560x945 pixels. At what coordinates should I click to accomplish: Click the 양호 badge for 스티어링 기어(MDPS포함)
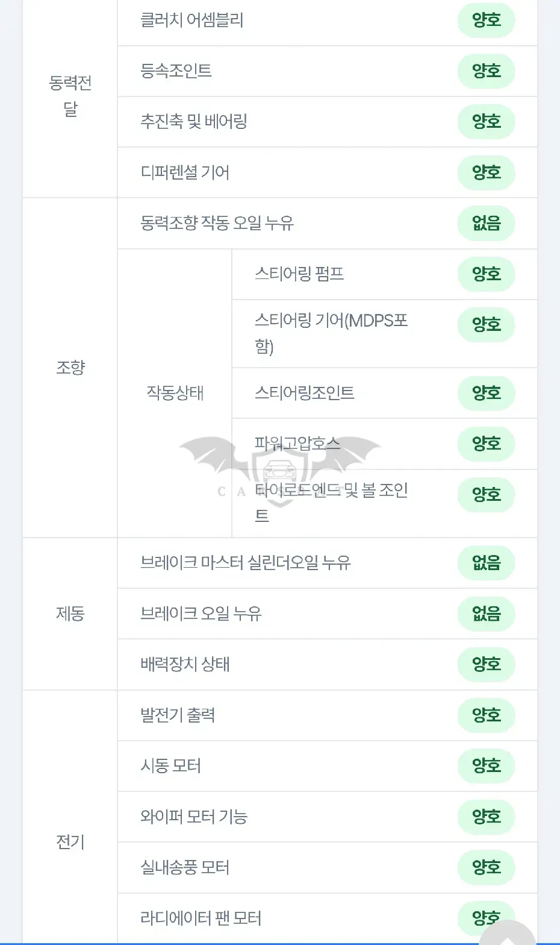(x=487, y=325)
